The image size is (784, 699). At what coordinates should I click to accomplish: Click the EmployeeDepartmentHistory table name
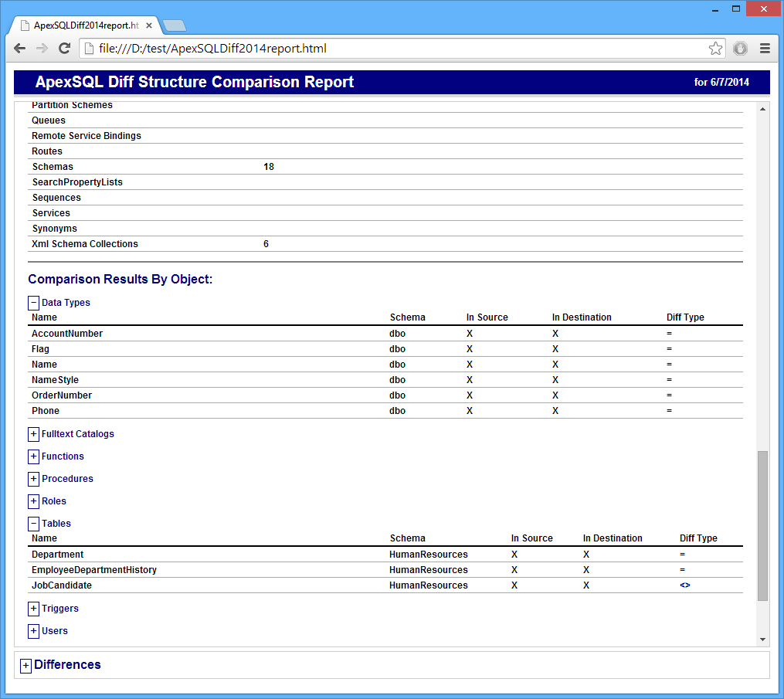(x=94, y=570)
